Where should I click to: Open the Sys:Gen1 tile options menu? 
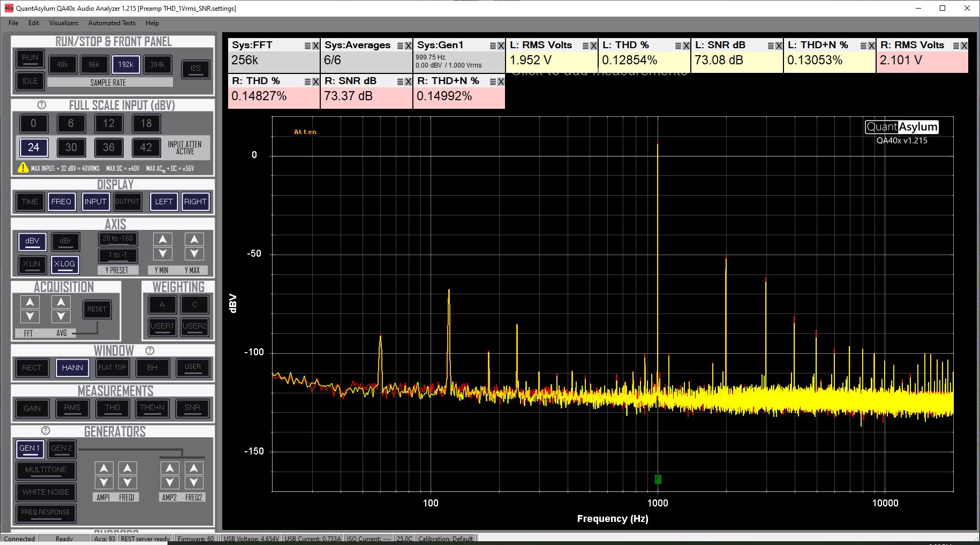click(x=493, y=46)
